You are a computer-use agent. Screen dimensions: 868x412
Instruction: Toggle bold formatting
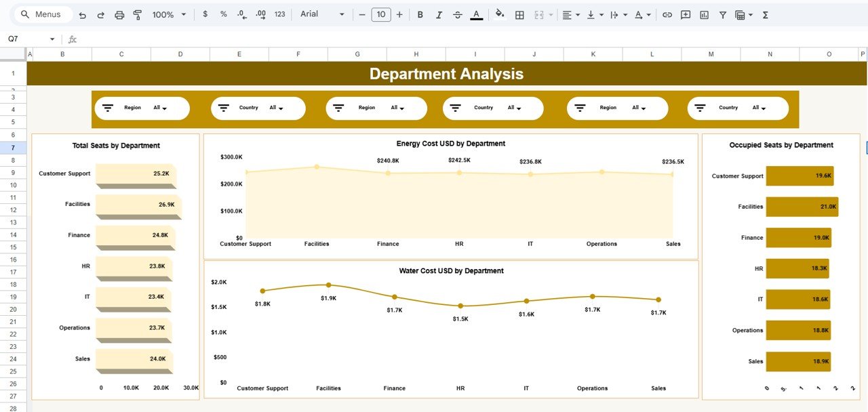pos(420,14)
